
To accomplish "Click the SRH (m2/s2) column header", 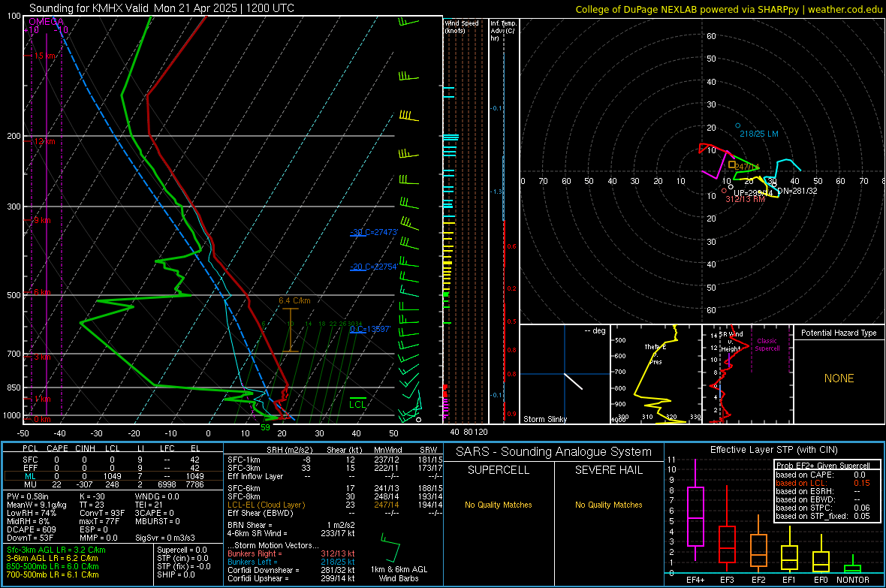I will coord(289,450).
